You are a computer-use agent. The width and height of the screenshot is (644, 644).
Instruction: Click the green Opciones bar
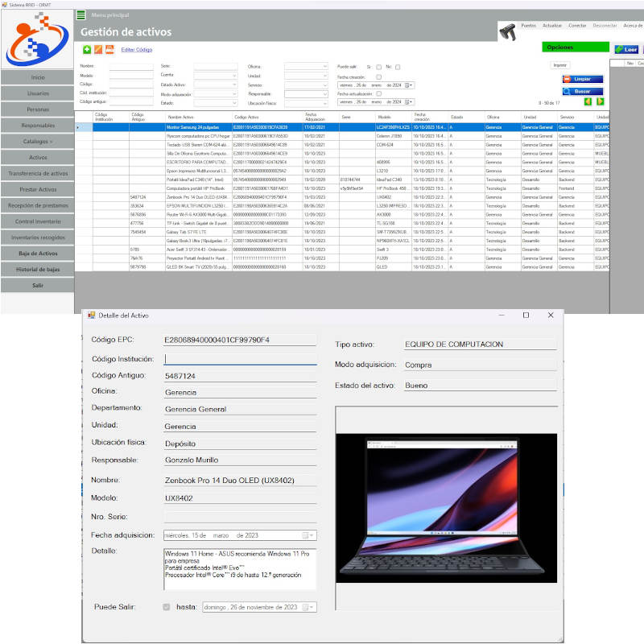(576, 47)
